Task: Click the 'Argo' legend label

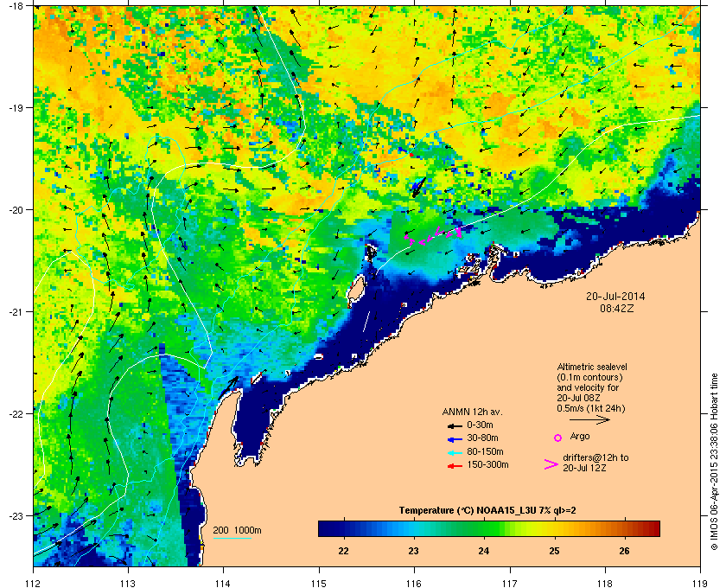Action: click(580, 437)
